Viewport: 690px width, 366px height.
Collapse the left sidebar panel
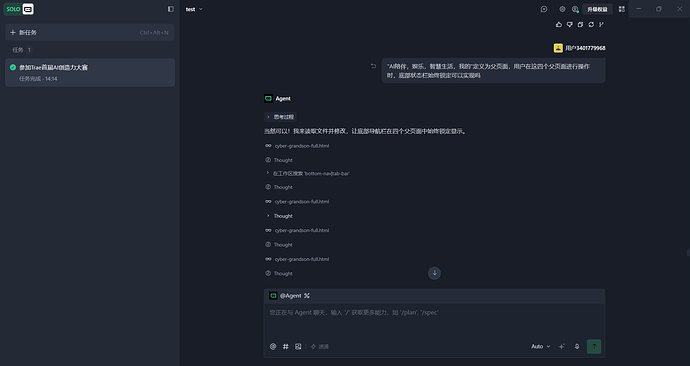coord(171,9)
